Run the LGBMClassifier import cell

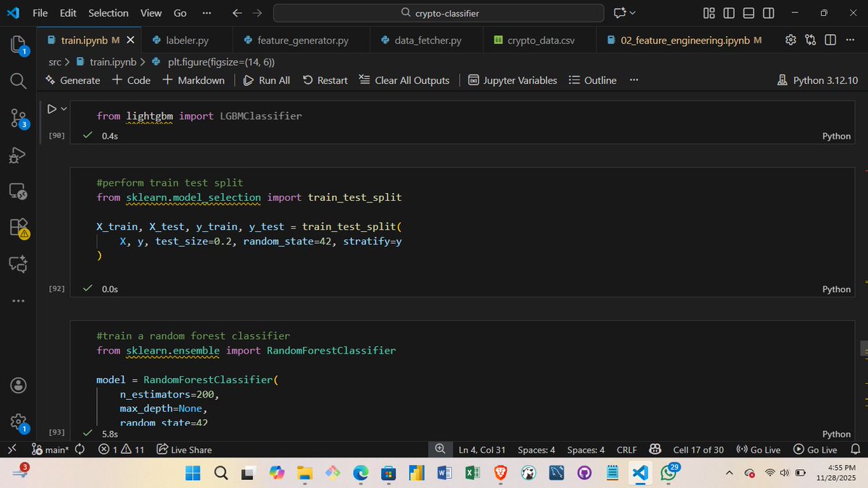click(x=51, y=109)
